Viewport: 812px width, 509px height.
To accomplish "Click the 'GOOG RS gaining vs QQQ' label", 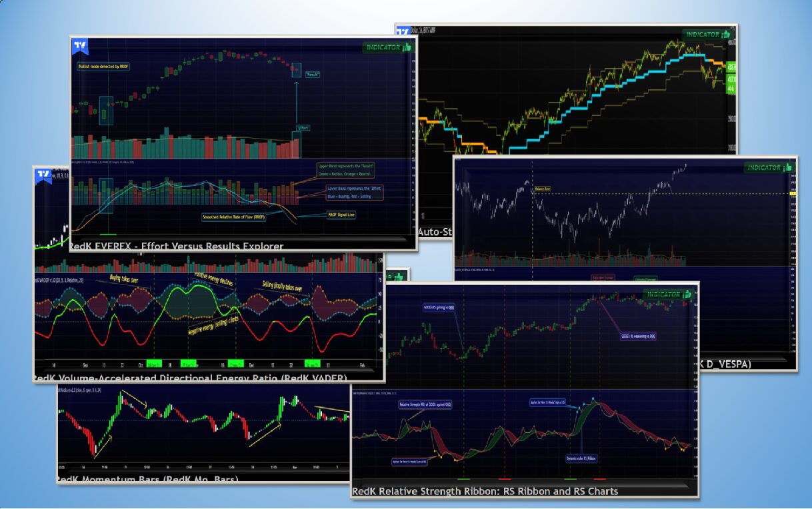I will pos(439,308).
